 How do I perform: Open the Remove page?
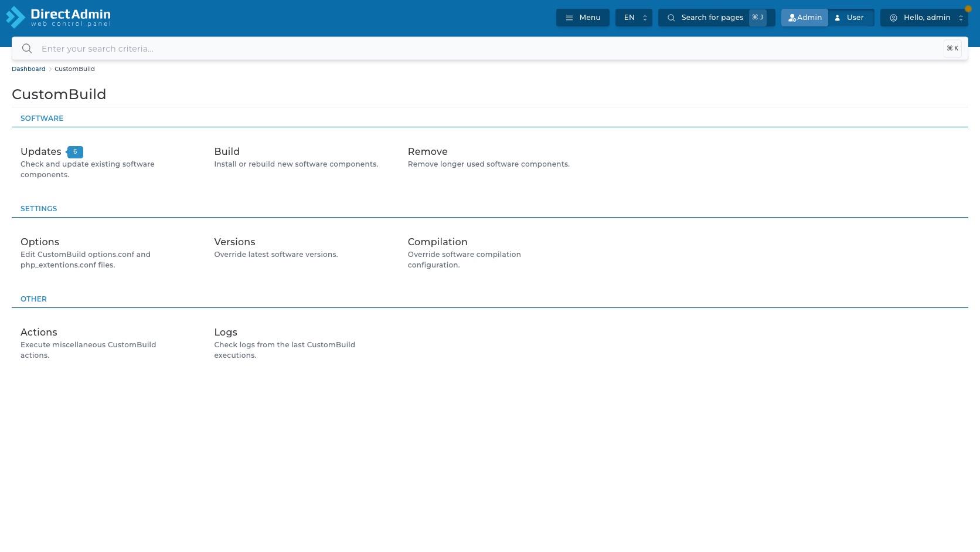coord(428,151)
